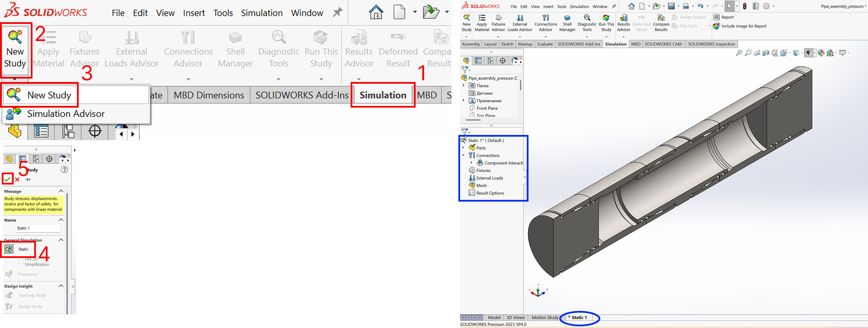Click Include Image for Report
Screen dimensions: 868x328
tap(740, 26)
